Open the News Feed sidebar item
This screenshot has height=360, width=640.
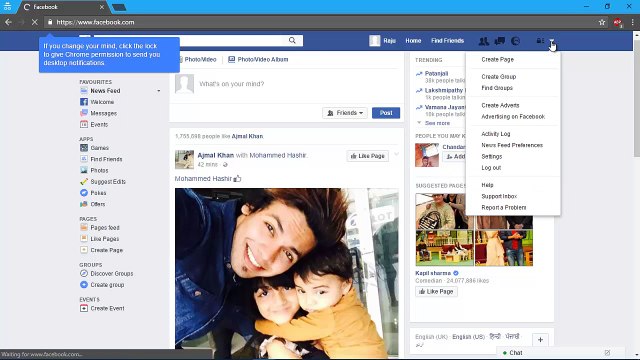coord(105,91)
